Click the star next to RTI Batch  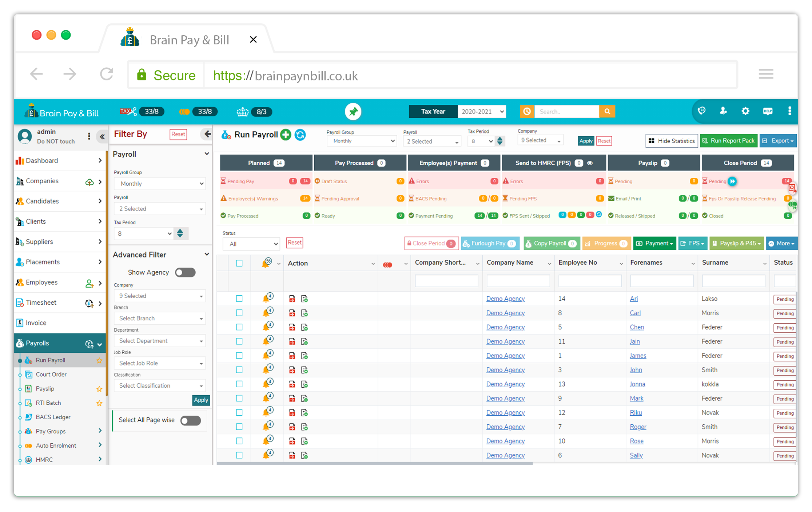tap(99, 403)
